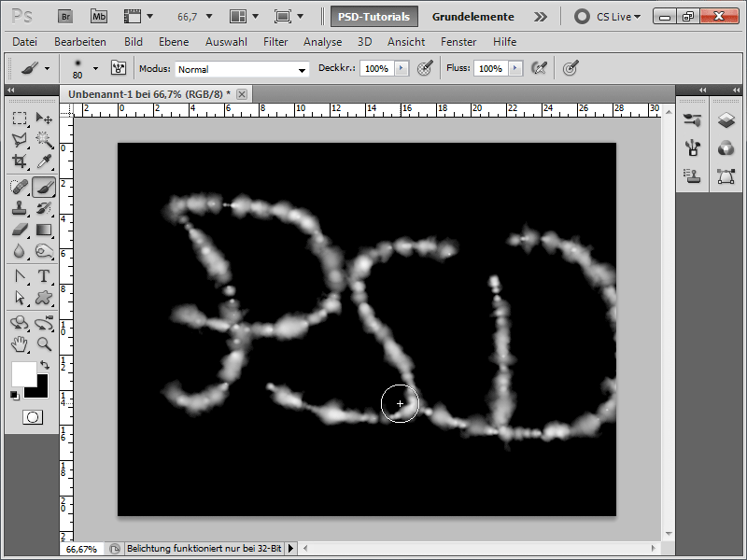Click the 66,67% zoom field

click(81, 549)
